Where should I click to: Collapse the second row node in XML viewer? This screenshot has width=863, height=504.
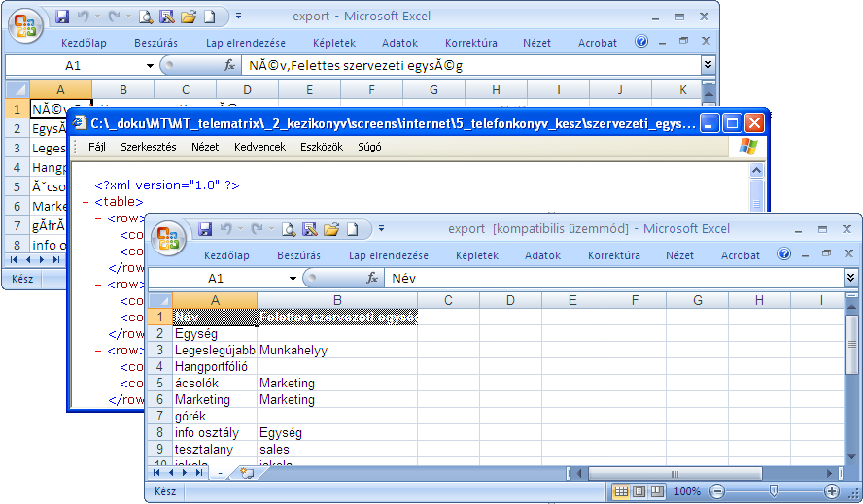(98, 285)
